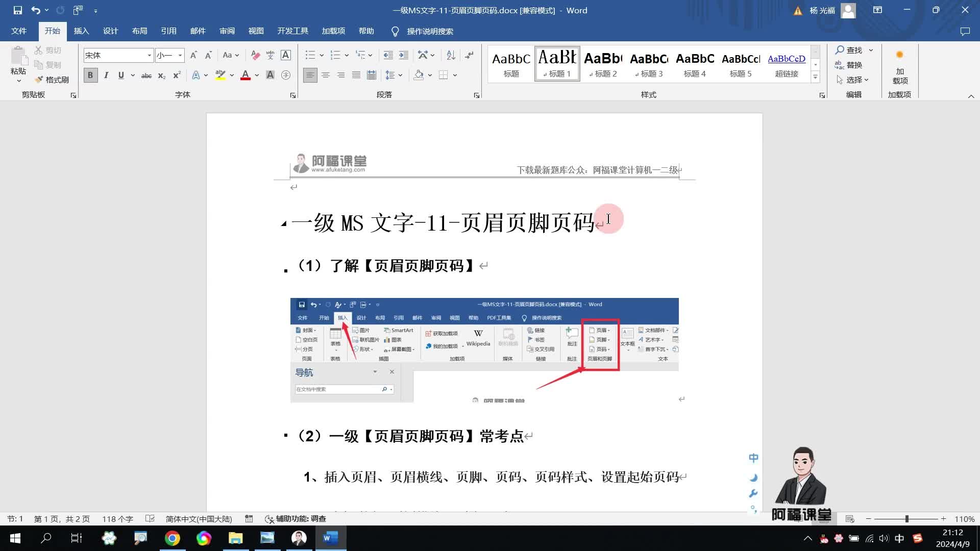Toggle Italic formatting

[x=106, y=75]
